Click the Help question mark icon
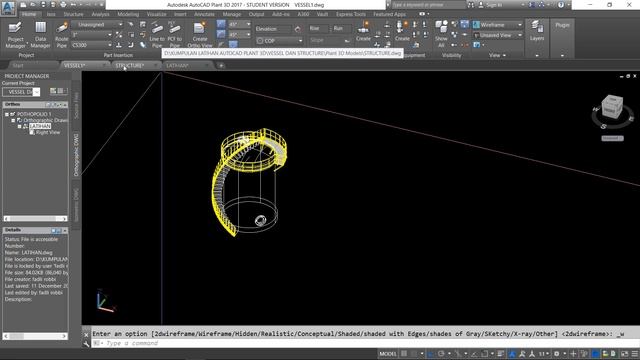 (x=561, y=5)
